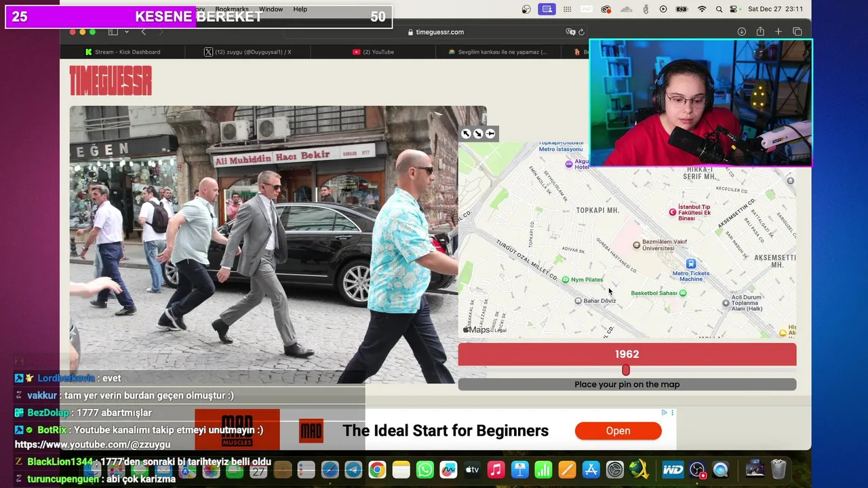Switch to Sevgilim kankası tab
This screenshot has width=868, height=488.
click(498, 52)
